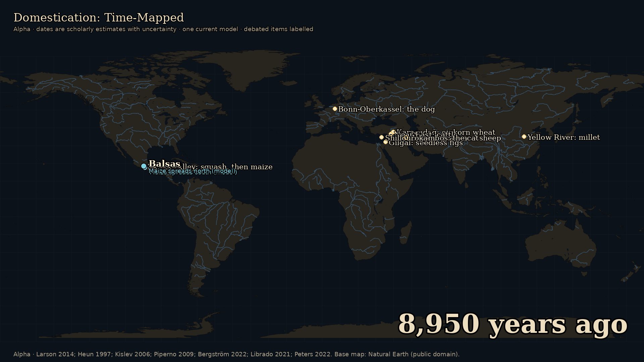644x362 pixels.
Task: Click the Bonn-Oberkassel dog site marker
Action: [335, 109]
